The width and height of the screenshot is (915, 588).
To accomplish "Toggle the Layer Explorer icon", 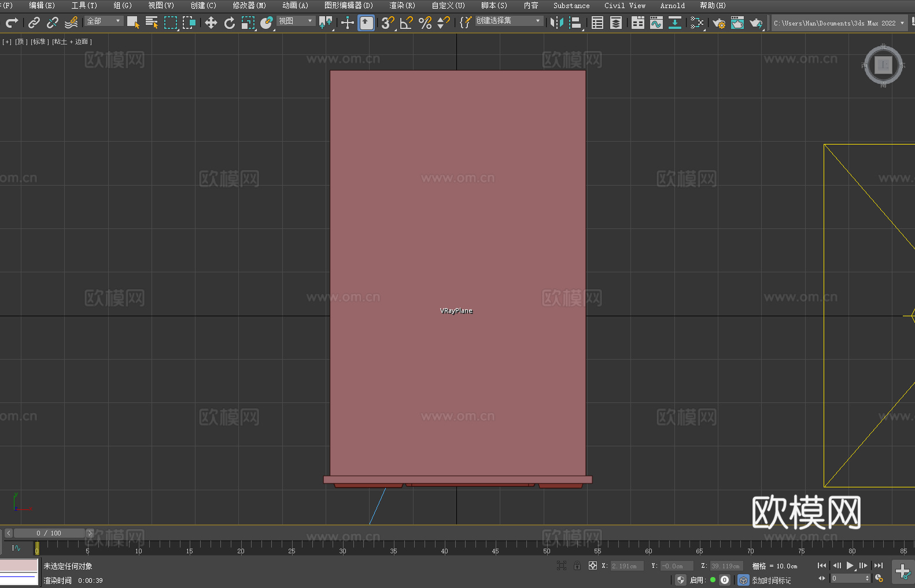I will (x=616, y=23).
